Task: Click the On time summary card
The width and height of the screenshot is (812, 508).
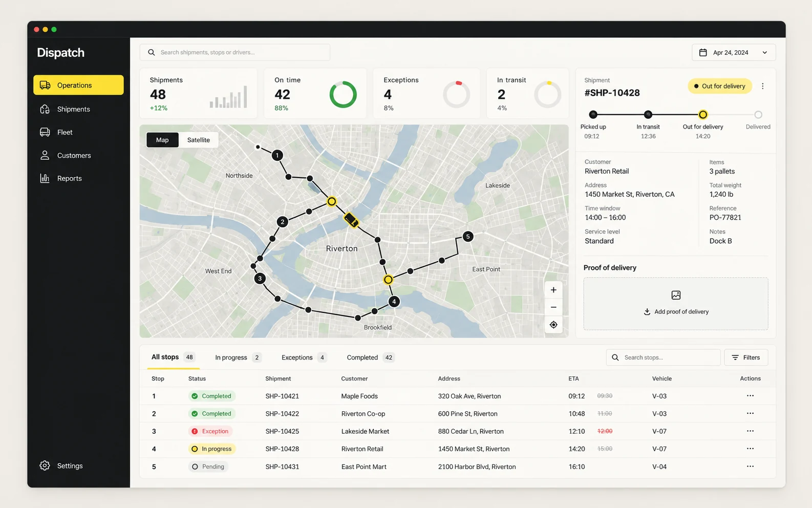Action: [315, 93]
